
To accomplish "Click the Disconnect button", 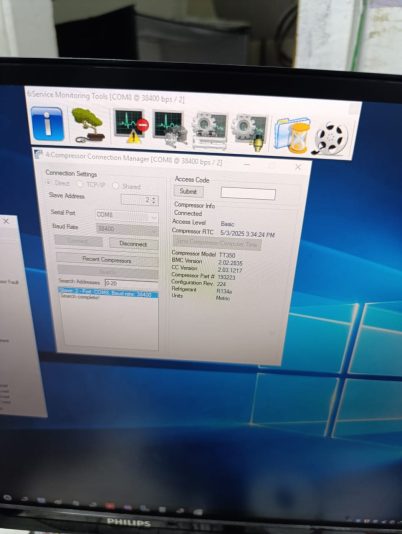I will (134, 244).
